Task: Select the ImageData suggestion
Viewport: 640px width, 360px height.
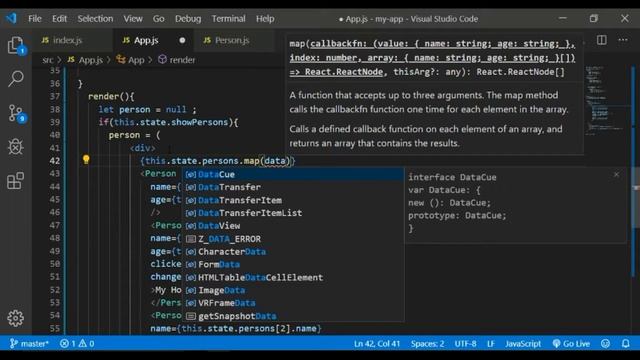Action: (x=293, y=290)
